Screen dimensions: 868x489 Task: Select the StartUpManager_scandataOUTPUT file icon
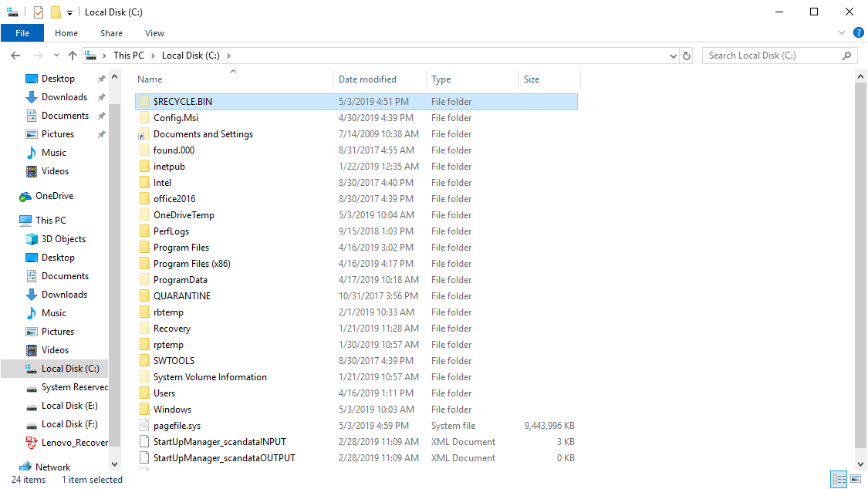click(x=144, y=457)
